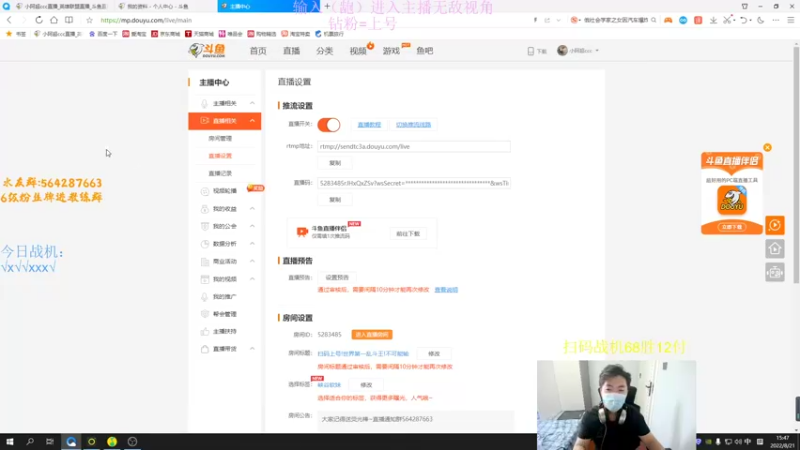Open Task View on the taskbar
Screen dimensions: 800x450
pos(49,442)
